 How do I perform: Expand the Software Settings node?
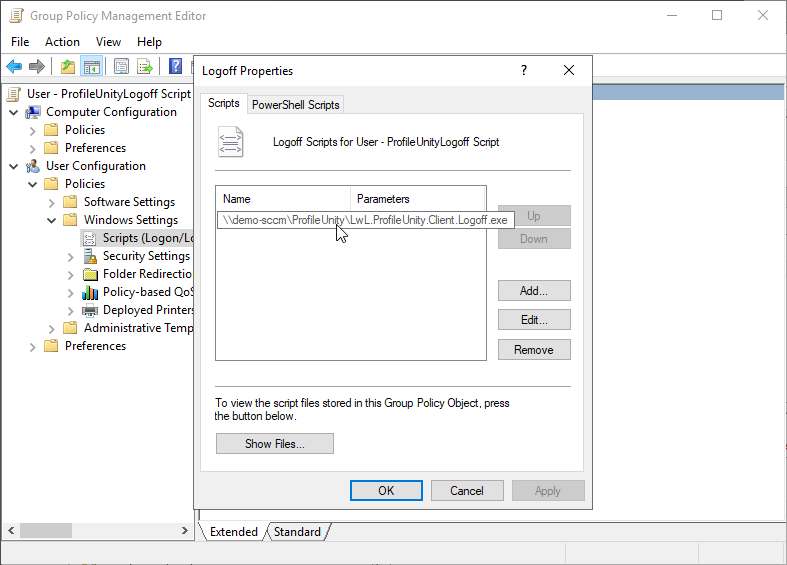[52, 203]
